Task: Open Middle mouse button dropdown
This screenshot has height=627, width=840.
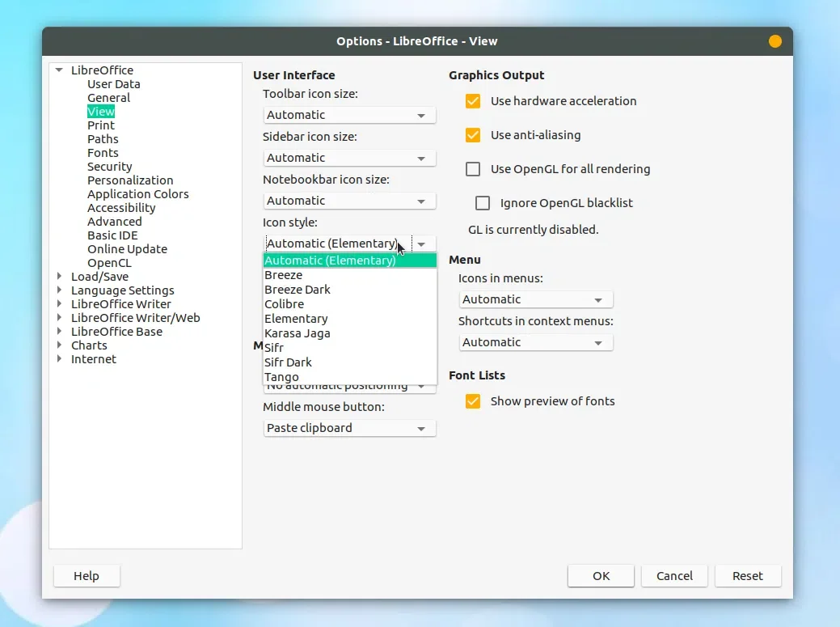Action: [x=349, y=428]
